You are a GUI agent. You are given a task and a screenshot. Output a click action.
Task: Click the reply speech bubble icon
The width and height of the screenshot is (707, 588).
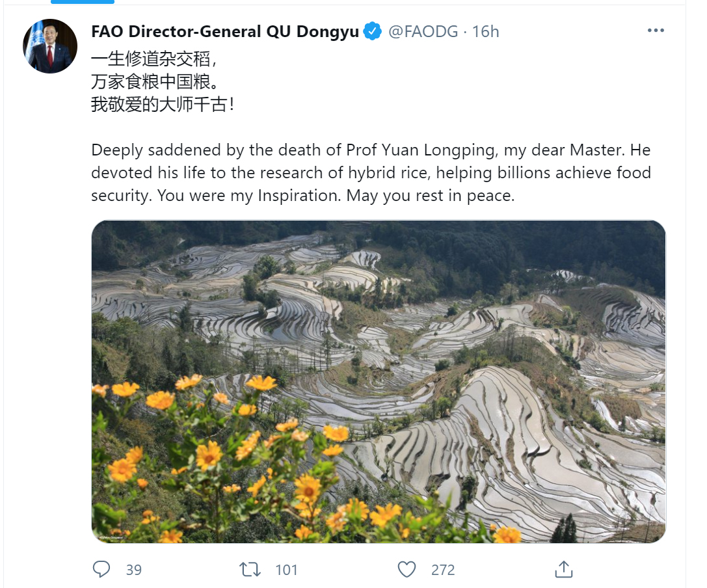tap(101, 570)
